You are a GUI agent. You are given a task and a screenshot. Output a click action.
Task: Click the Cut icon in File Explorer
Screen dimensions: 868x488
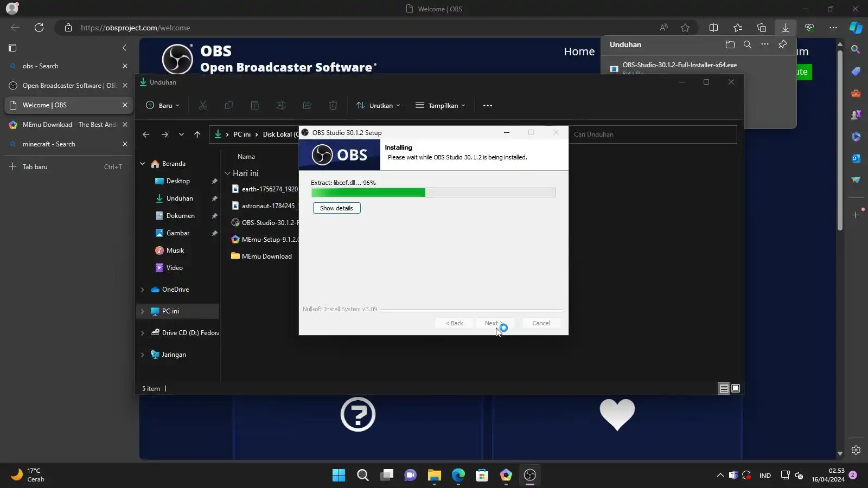click(x=203, y=106)
